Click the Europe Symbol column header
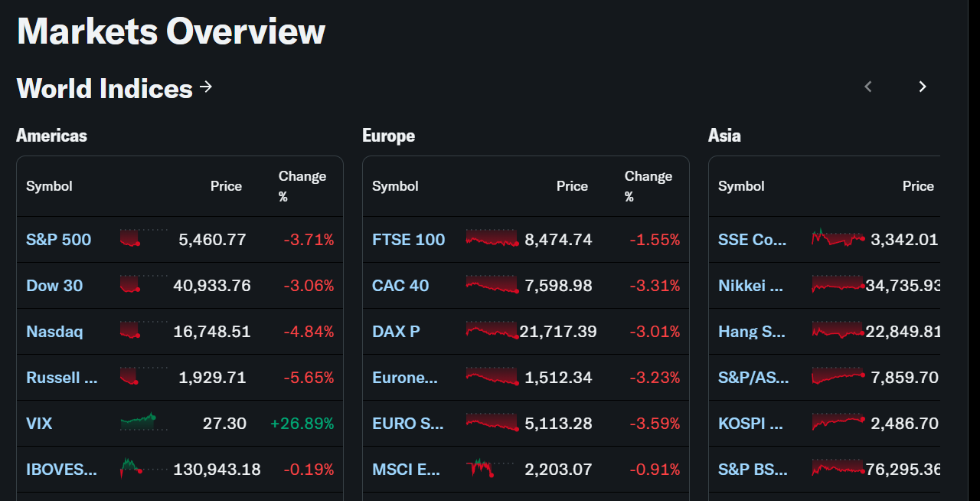Screen dimensions: 980x501 pos(395,186)
